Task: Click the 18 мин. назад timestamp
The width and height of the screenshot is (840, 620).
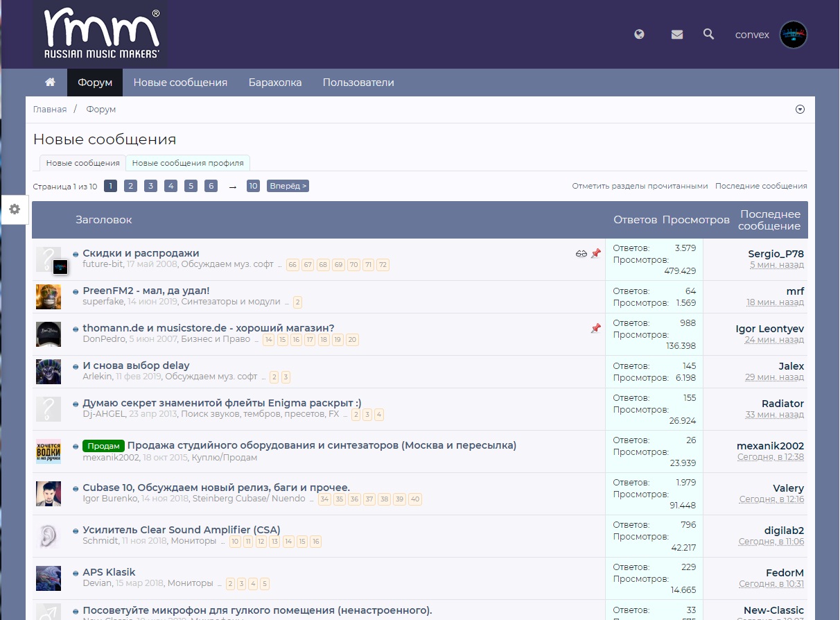Action: click(x=775, y=302)
